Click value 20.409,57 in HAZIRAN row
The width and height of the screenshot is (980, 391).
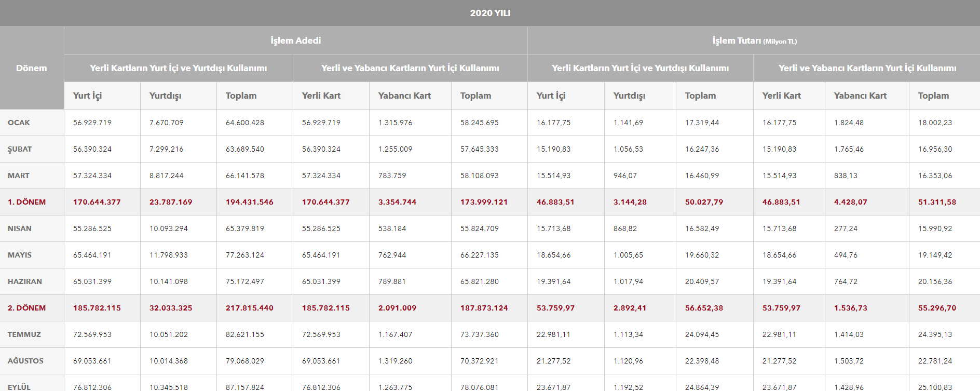click(x=702, y=281)
